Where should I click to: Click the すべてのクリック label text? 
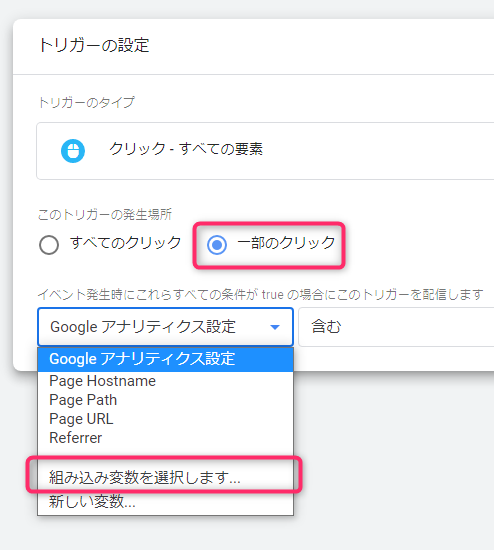click(x=125, y=243)
